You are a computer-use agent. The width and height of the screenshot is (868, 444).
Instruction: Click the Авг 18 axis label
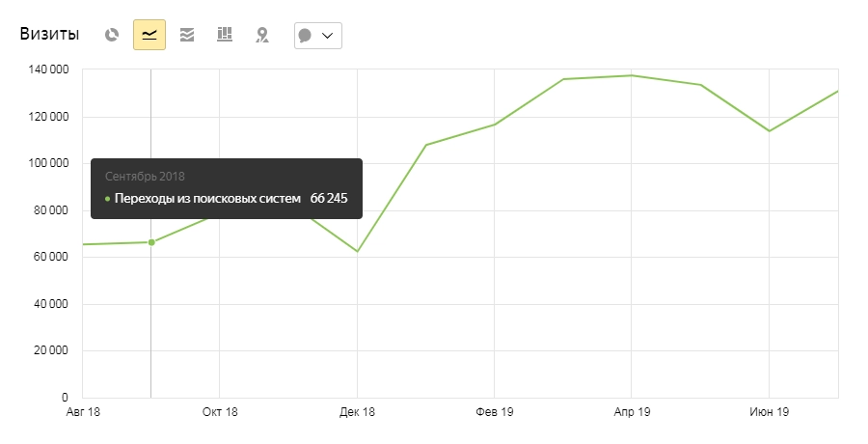pyautogui.click(x=83, y=412)
